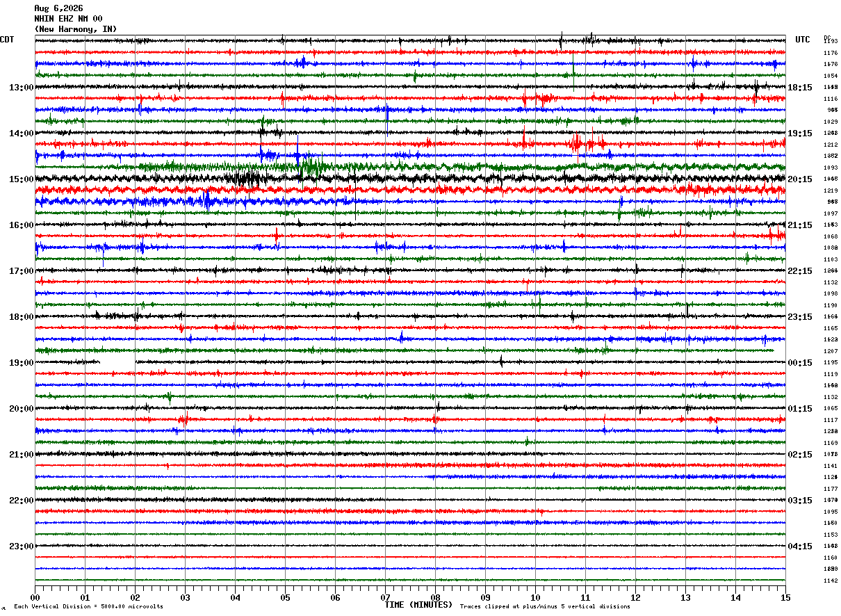Click DC offset value "1142"

point(831,581)
